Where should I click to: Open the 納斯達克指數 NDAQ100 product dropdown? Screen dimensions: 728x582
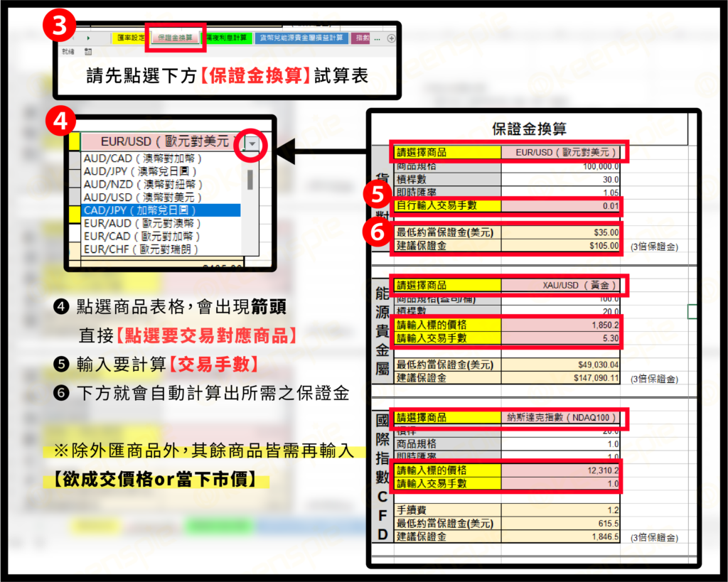(x=562, y=419)
